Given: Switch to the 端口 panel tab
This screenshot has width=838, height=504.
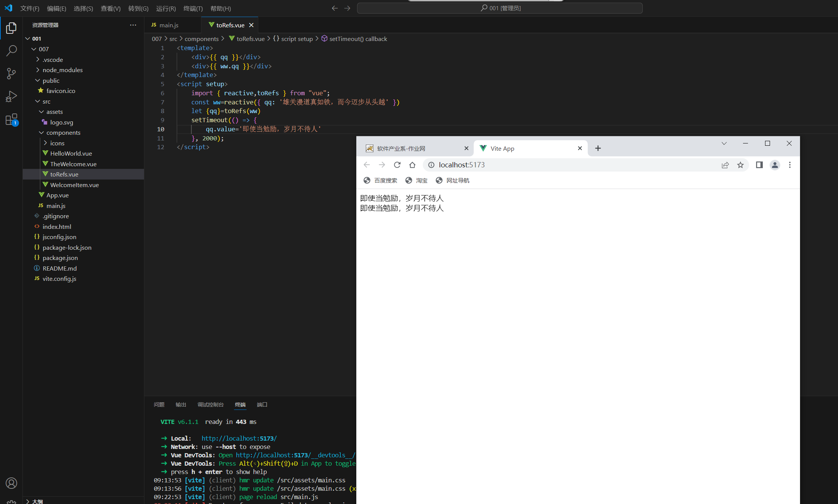Looking at the screenshot, I should point(262,405).
